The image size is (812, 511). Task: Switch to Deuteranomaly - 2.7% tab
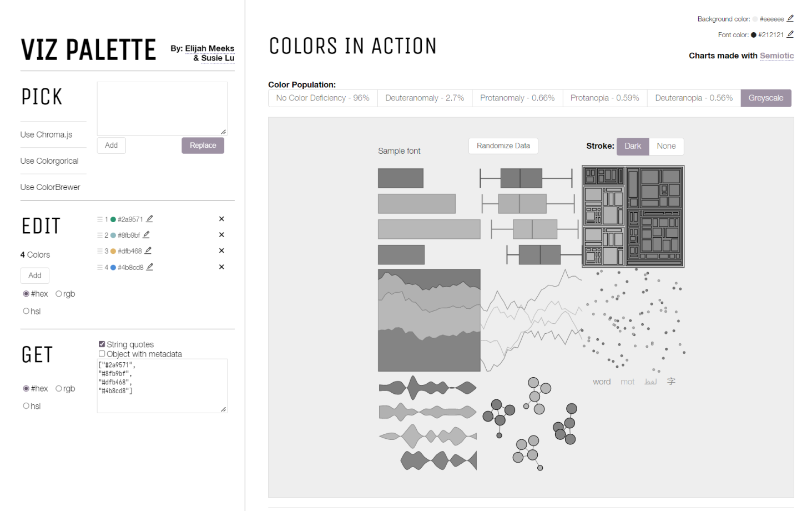pos(425,98)
